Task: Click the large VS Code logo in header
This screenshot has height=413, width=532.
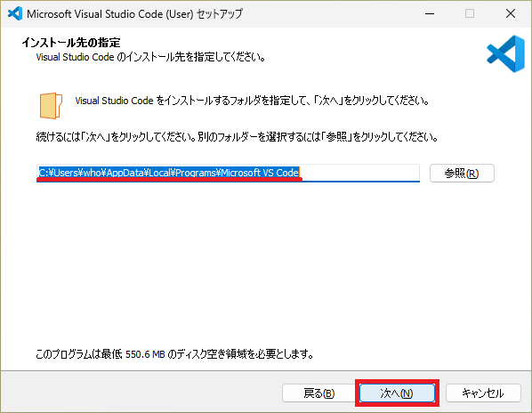Action: 506,53
